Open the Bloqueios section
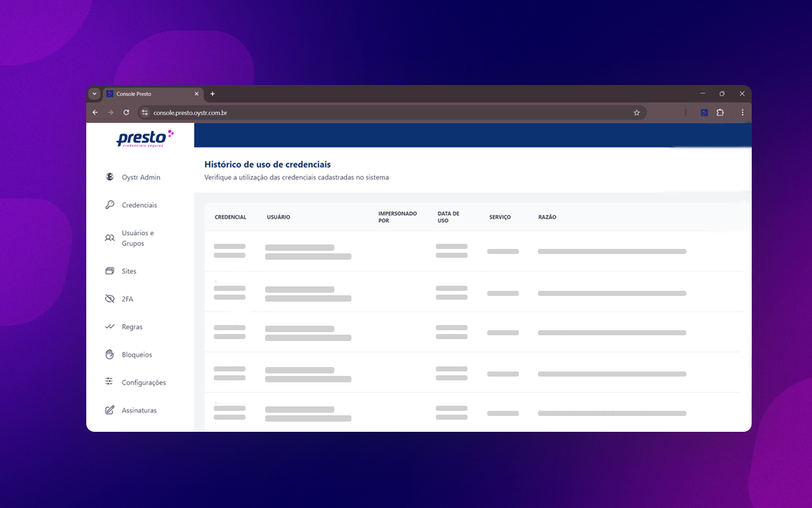The width and height of the screenshot is (812, 508). coord(137,355)
